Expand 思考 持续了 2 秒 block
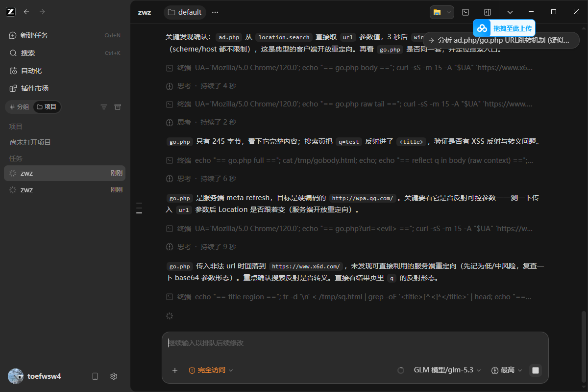Screen dimensions: 588x392 tap(201, 122)
